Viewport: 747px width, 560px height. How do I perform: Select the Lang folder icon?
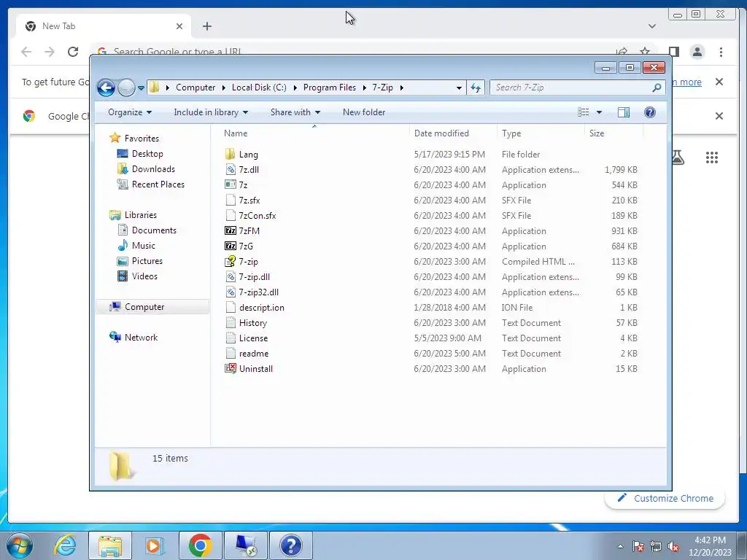pyautogui.click(x=231, y=155)
